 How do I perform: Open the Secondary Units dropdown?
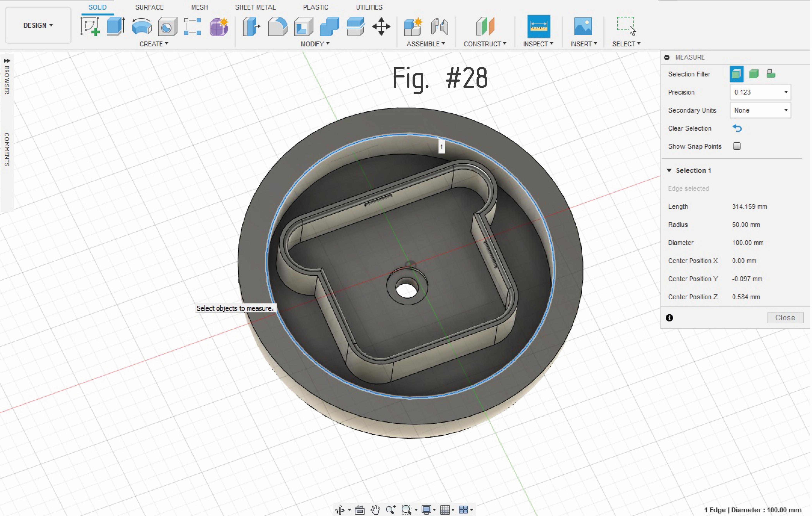tap(760, 110)
